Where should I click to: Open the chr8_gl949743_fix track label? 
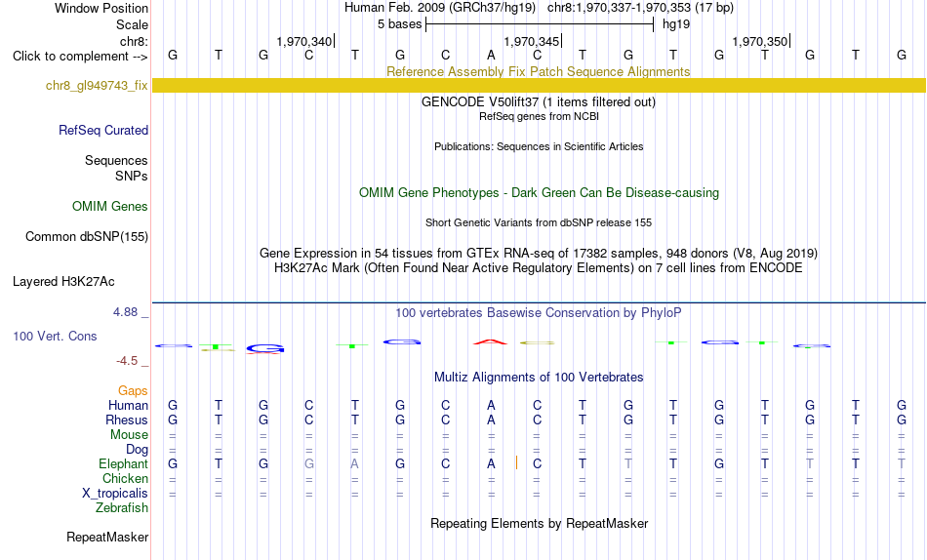[x=97, y=85]
